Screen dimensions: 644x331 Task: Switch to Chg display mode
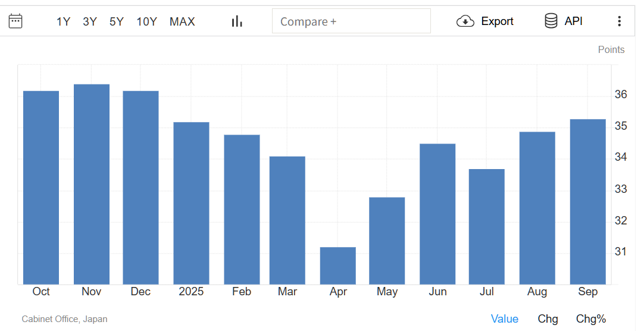(x=548, y=319)
